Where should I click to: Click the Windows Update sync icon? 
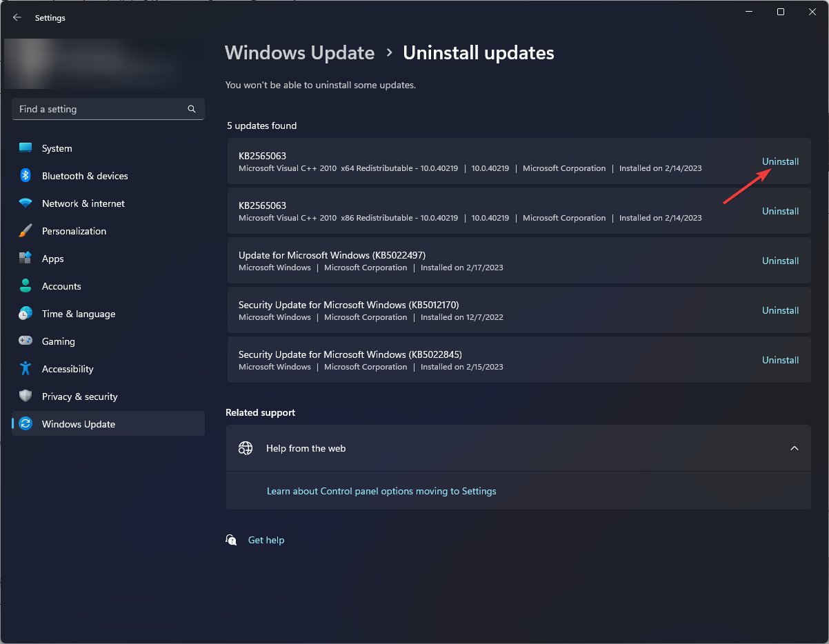[26, 424]
